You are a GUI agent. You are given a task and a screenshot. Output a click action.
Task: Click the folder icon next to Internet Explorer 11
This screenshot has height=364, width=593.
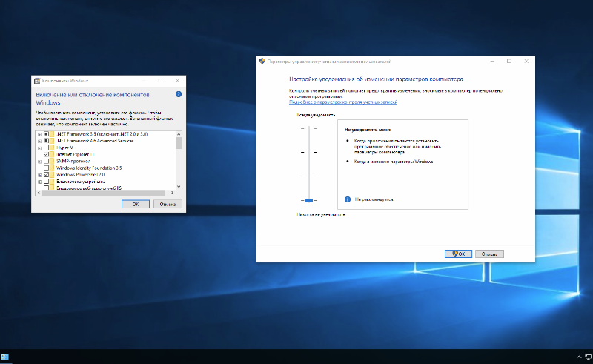tap(52, 154)
